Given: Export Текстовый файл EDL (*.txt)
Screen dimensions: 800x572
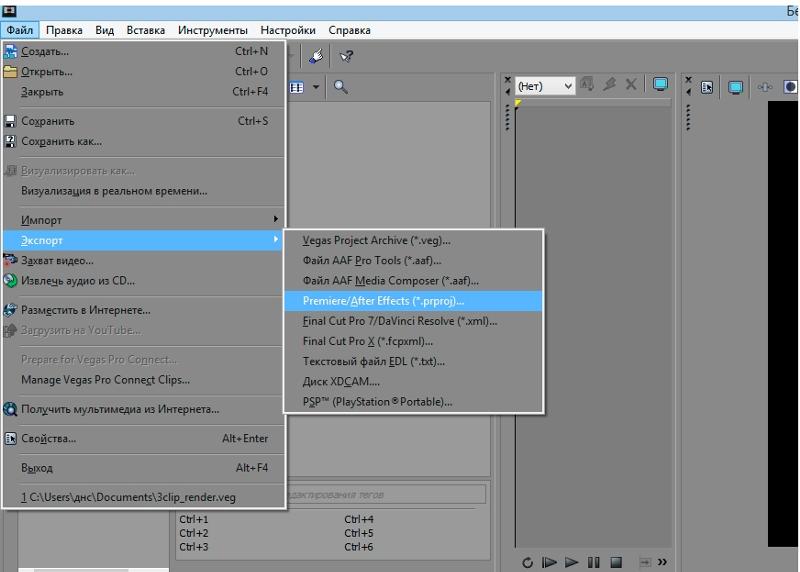Looking at the screenshot, I should click(x=413, y=361).
